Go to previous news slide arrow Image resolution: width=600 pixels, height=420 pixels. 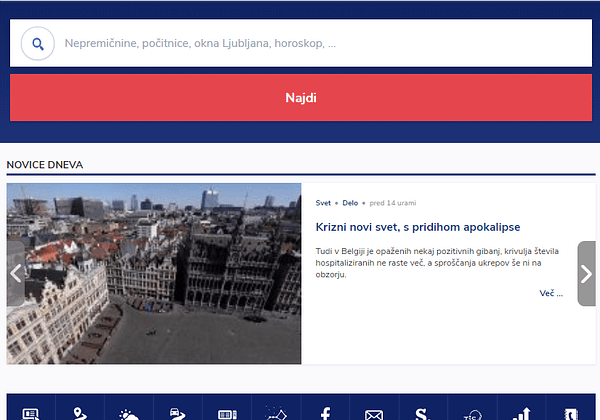tap(15, 272)
